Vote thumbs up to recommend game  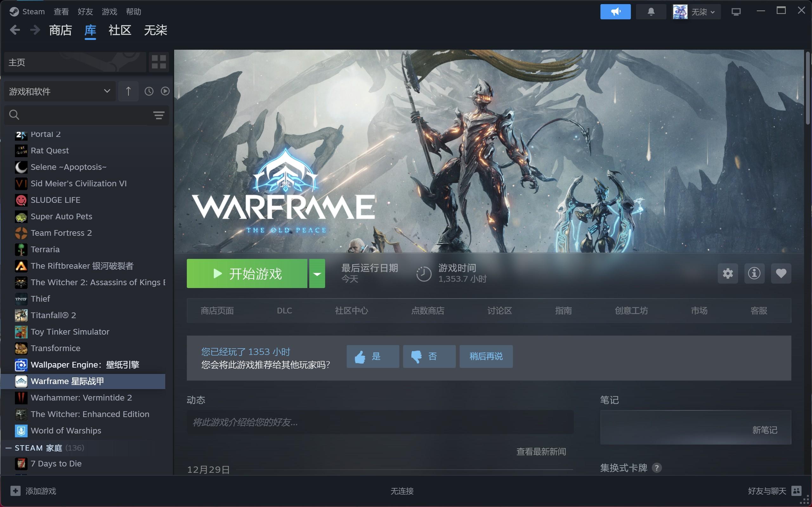click(372, 356)
